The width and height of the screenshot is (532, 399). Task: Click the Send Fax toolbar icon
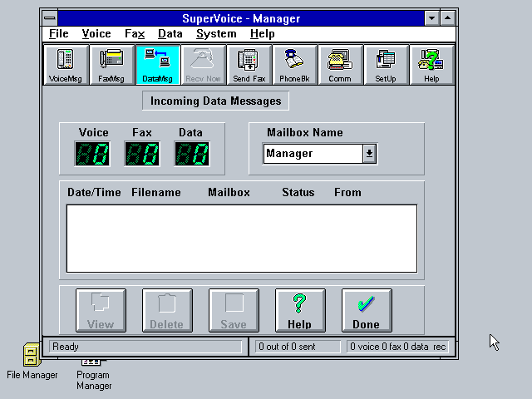[249, 65]
